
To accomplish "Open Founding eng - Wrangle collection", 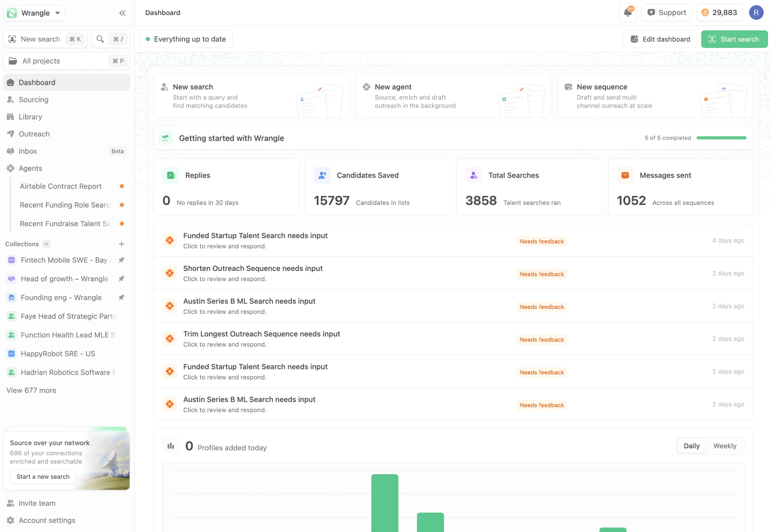I will pos(66,297).
